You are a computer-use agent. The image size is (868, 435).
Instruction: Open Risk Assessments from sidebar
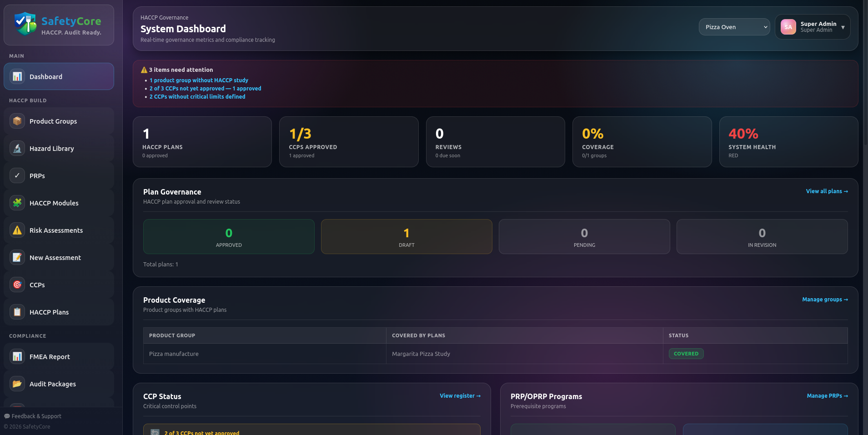(x=59, y=230)
